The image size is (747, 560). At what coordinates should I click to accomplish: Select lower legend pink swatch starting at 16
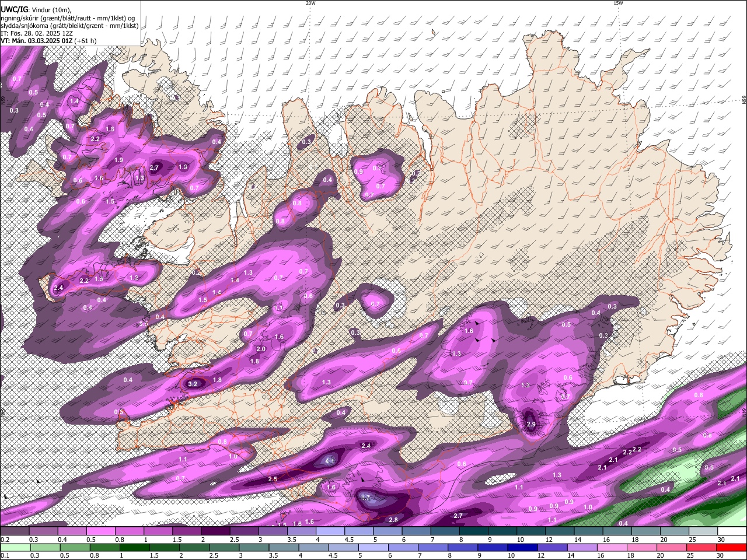tap(612, 548)
